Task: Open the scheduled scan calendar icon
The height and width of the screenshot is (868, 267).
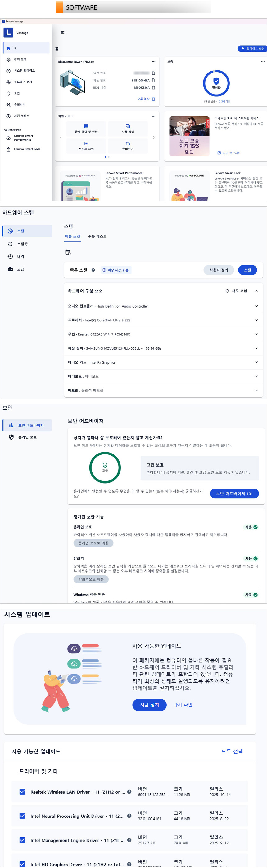Action: (68, 252)
